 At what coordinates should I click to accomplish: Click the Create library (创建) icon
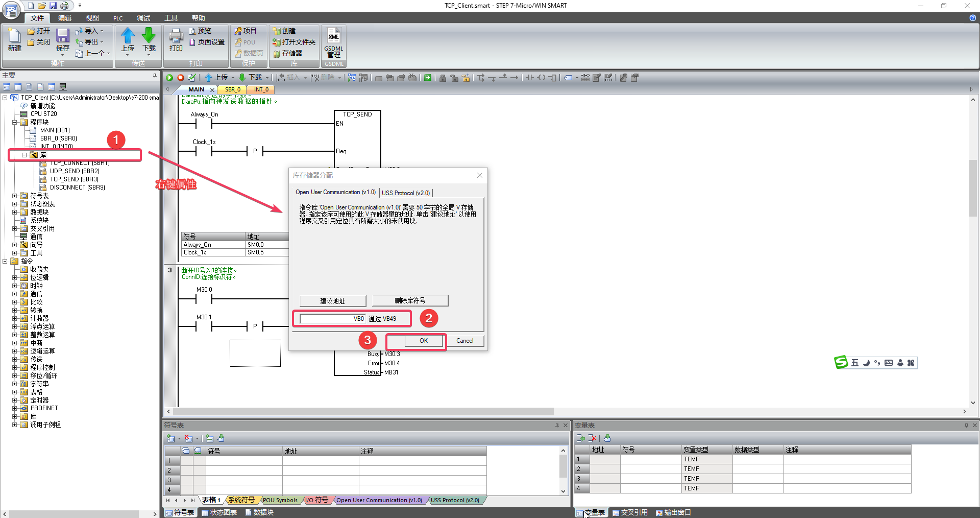pyautogui.click(x=277, y=31)
